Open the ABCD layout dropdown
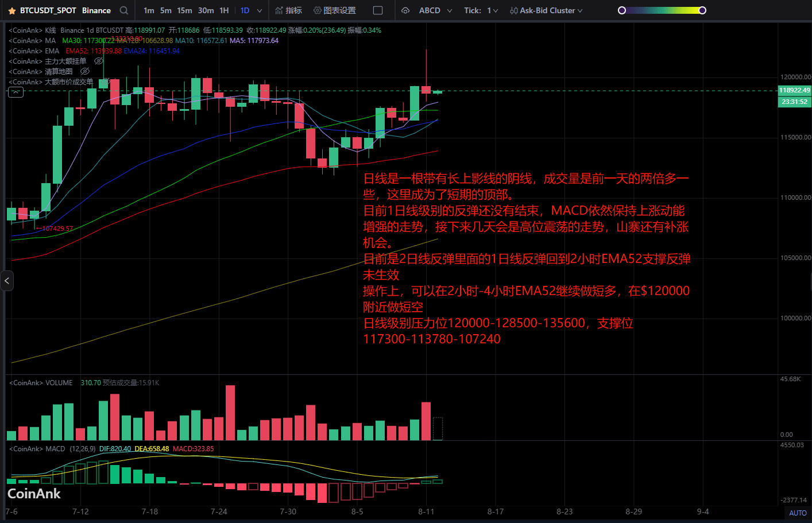The image size is (812, 523). [x=450, y=10]
